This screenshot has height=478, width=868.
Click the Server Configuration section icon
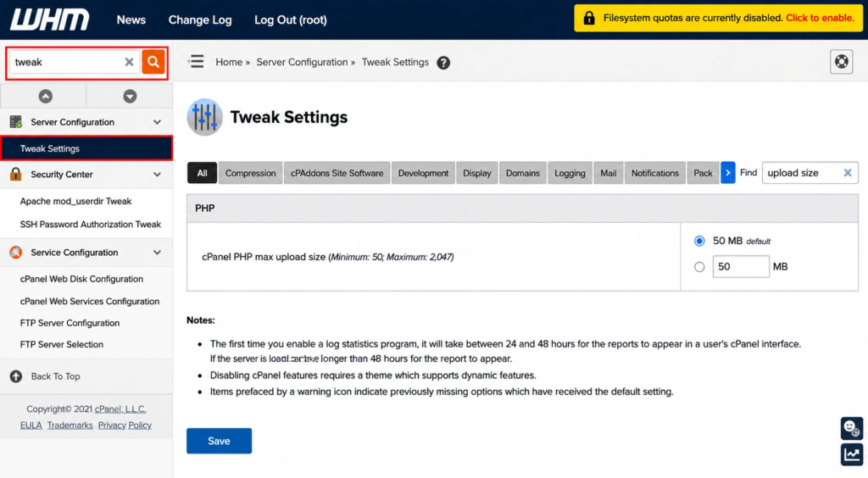(15, 122)
